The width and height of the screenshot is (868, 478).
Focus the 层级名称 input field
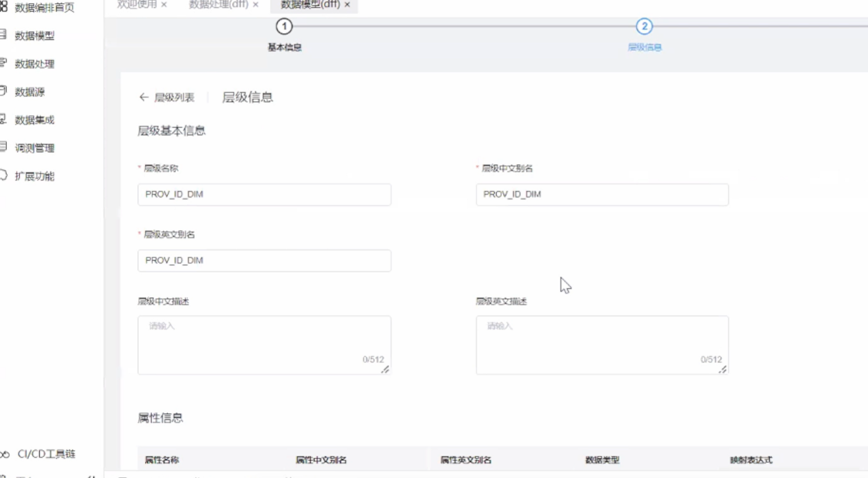264,195
